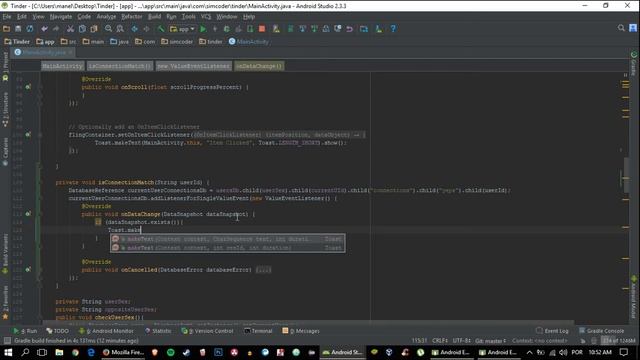The width and height of the screenshot is (640, 360).
Task: Open the TODO tool window
Action: [57, 331]
